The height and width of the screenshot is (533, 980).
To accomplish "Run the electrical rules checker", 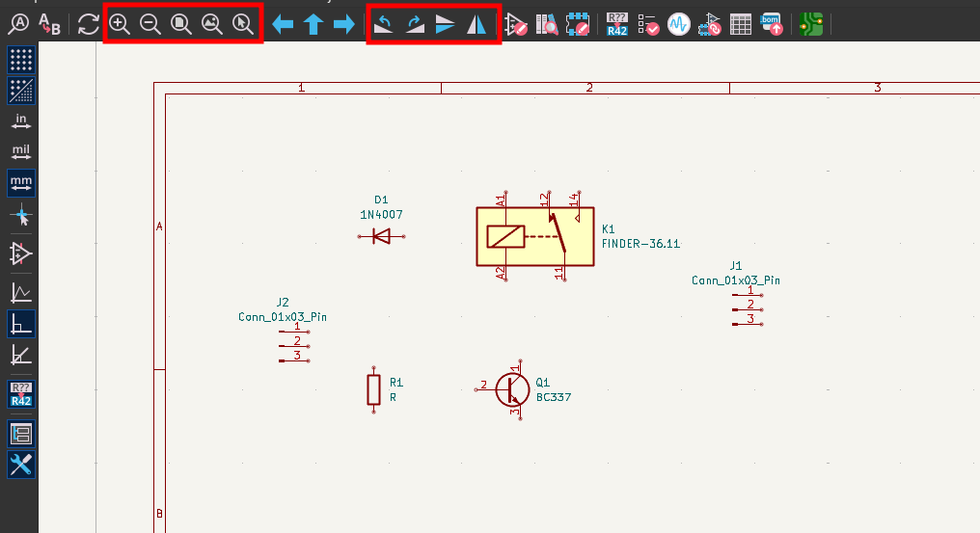I will pos(648,25).
